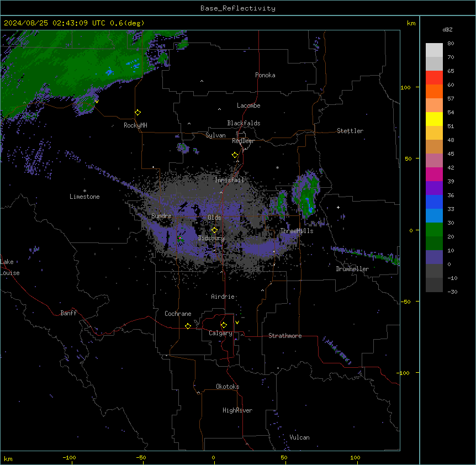Select the yellow 54-51 dBZ legend swatch
The height and width of the screenshot is (465, 476).
tap(434, 119)
